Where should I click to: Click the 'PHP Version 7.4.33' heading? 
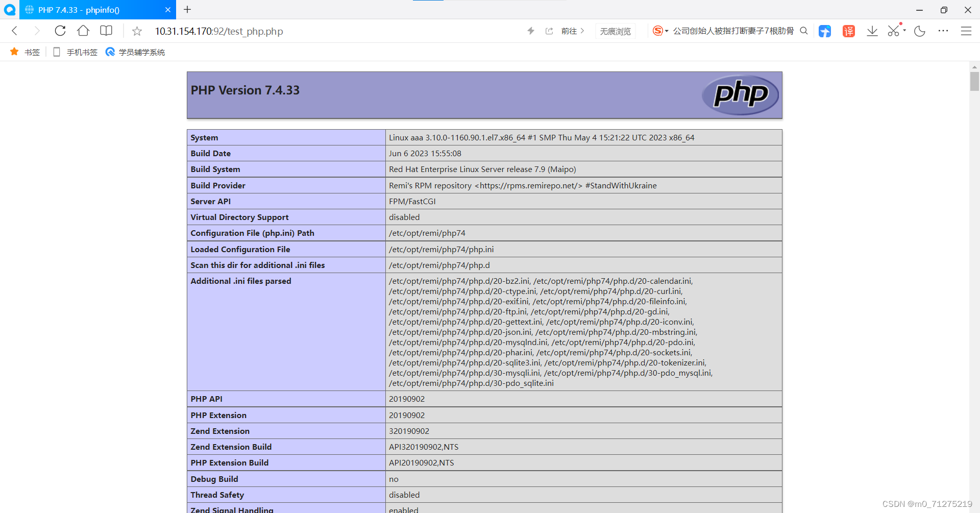click(245, 90)
